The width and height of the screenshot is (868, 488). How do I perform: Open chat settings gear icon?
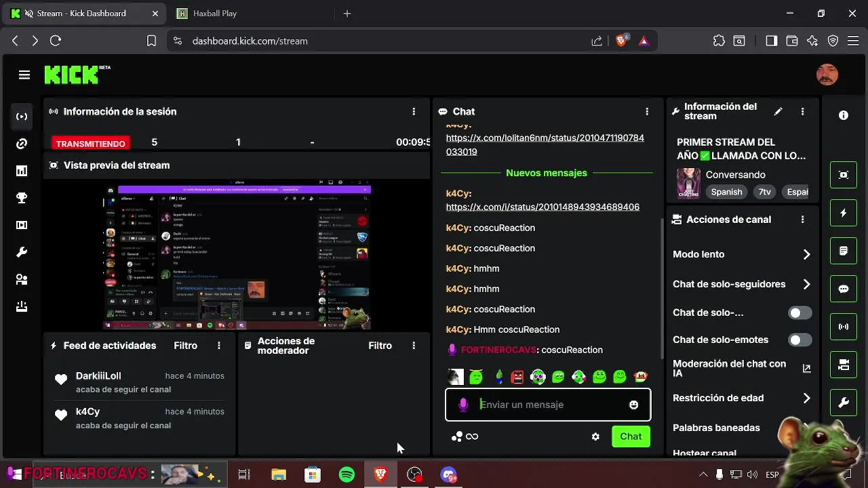tap(595, 437)
